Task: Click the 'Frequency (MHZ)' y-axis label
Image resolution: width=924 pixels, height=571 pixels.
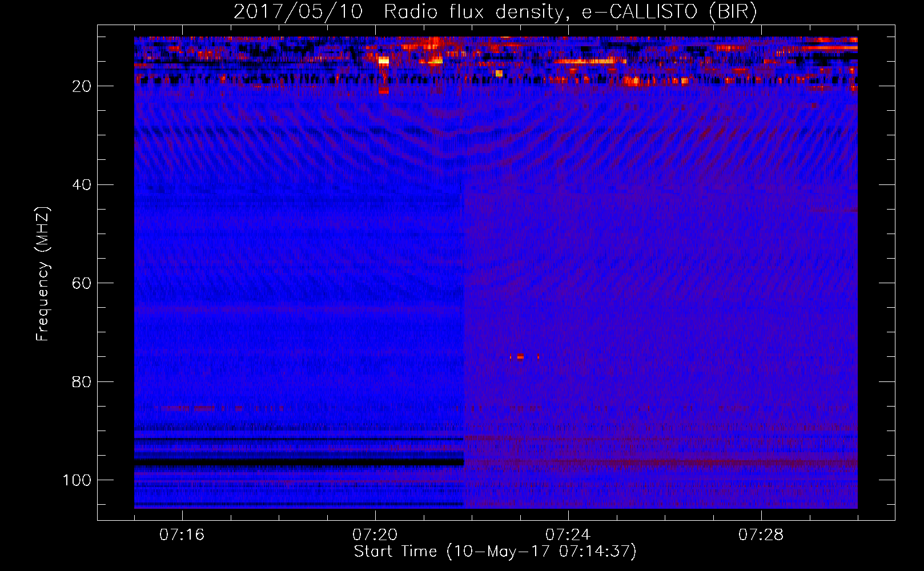Action: tap(43, 274)
